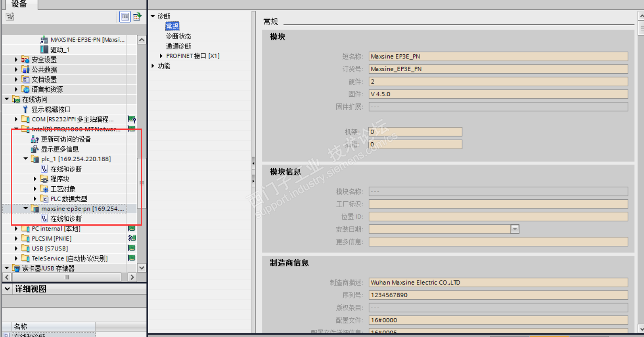The width and height of the screenshot is (644, 337).
Task: Click the plc_1 device folder icon
Action: pyautogui.click(x=35, y=159)
